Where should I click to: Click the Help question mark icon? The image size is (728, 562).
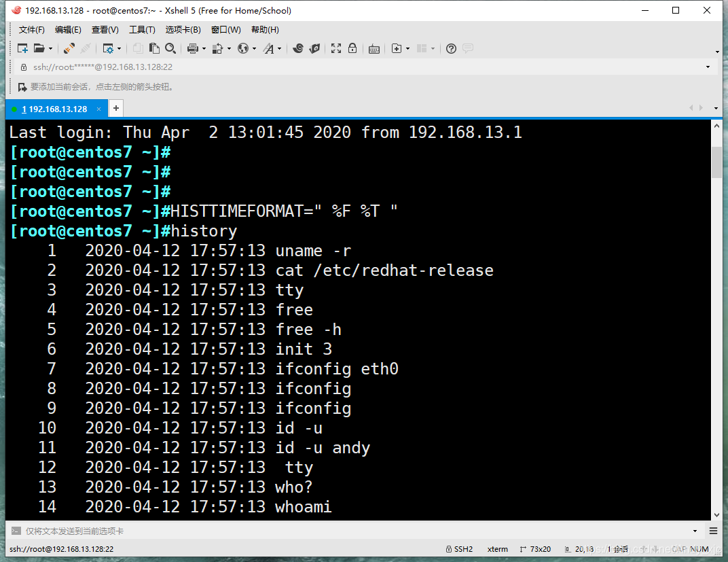pos(451,48)
